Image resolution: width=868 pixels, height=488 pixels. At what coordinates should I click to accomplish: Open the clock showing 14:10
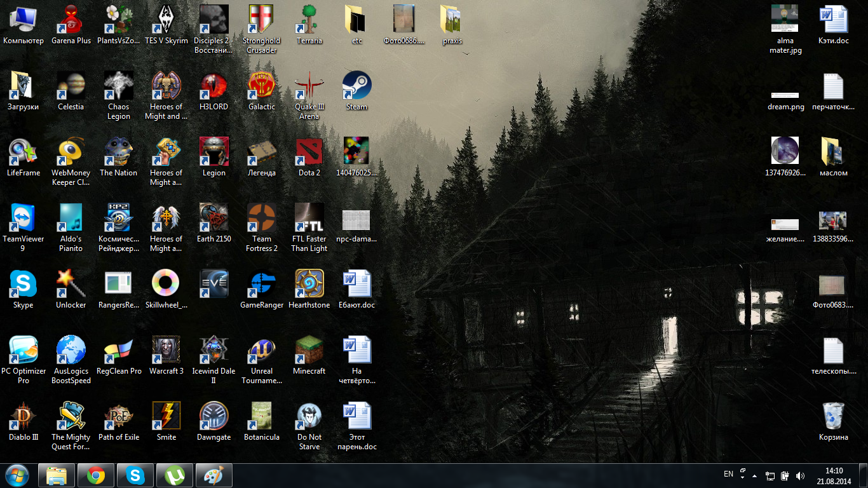click(834, 475)
